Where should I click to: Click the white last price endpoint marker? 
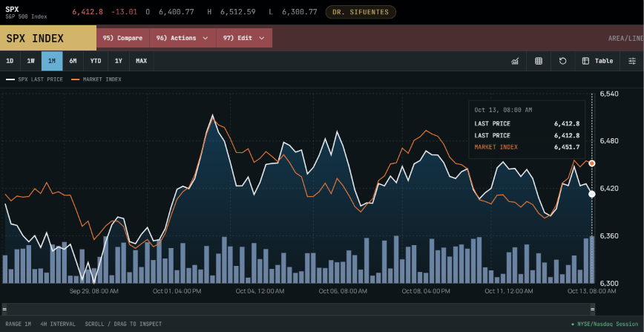pyautogui.click(x=592, y=194)
